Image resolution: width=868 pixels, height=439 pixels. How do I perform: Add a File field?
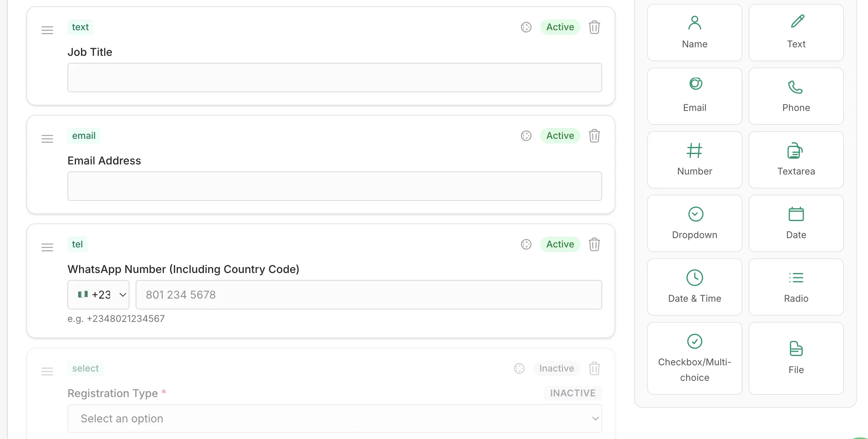tap(796, 358)
